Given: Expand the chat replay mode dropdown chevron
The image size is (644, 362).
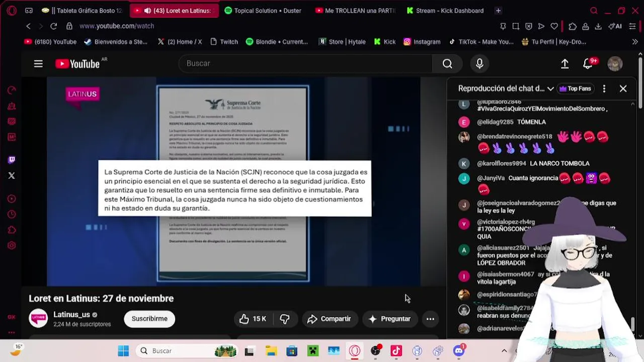Looking at the screenshot, I should coord(550,88).
